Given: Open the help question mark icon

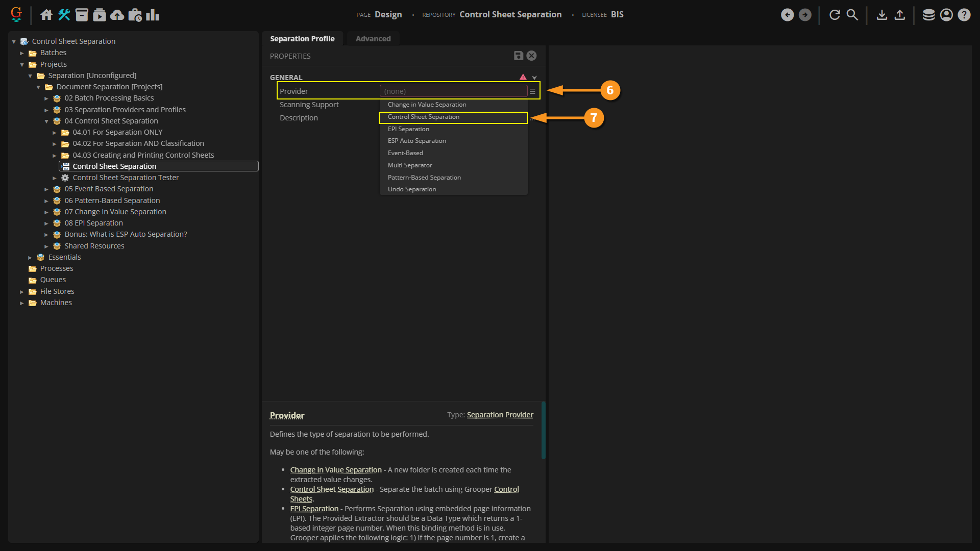Looking at the screenshot, I should click(964, 15).
